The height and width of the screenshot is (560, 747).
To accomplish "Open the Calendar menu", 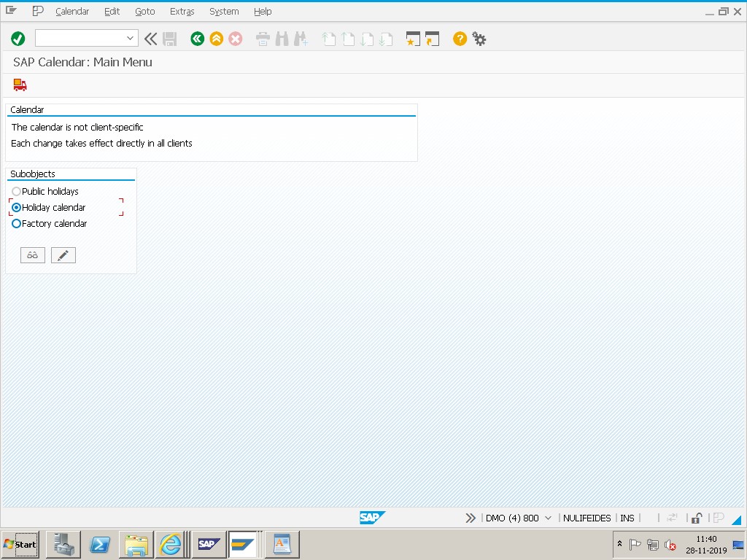I will click(72, 12).
